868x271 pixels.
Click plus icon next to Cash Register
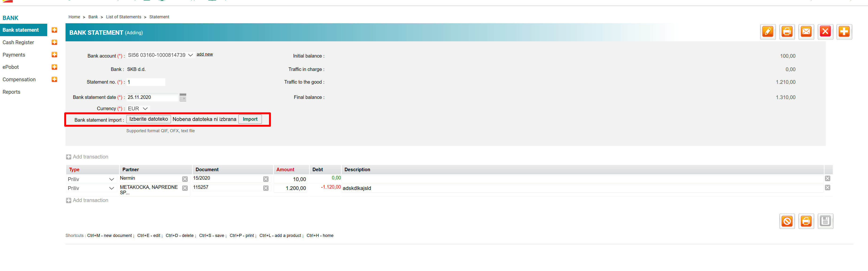pyautogui.click(x=54, y=43)
